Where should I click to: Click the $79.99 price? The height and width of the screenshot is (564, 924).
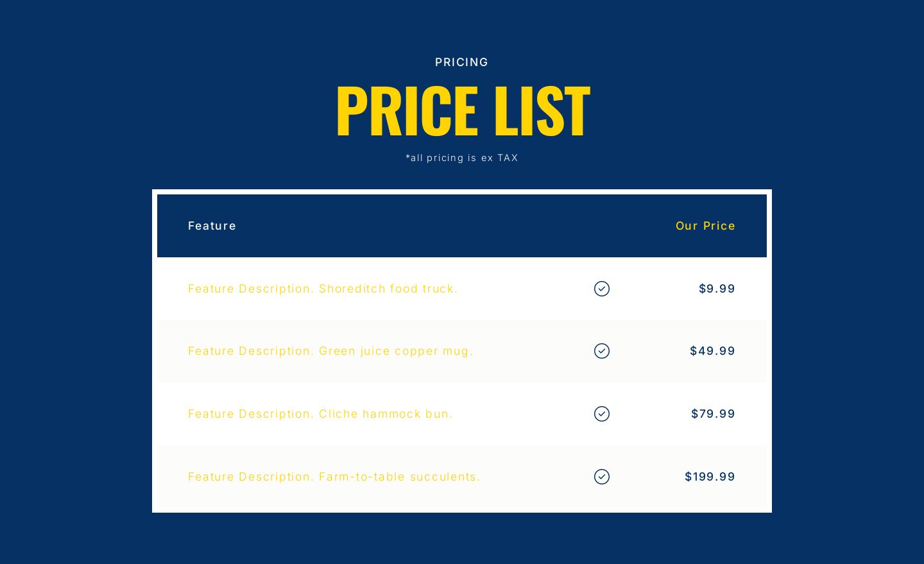[713, 414]
